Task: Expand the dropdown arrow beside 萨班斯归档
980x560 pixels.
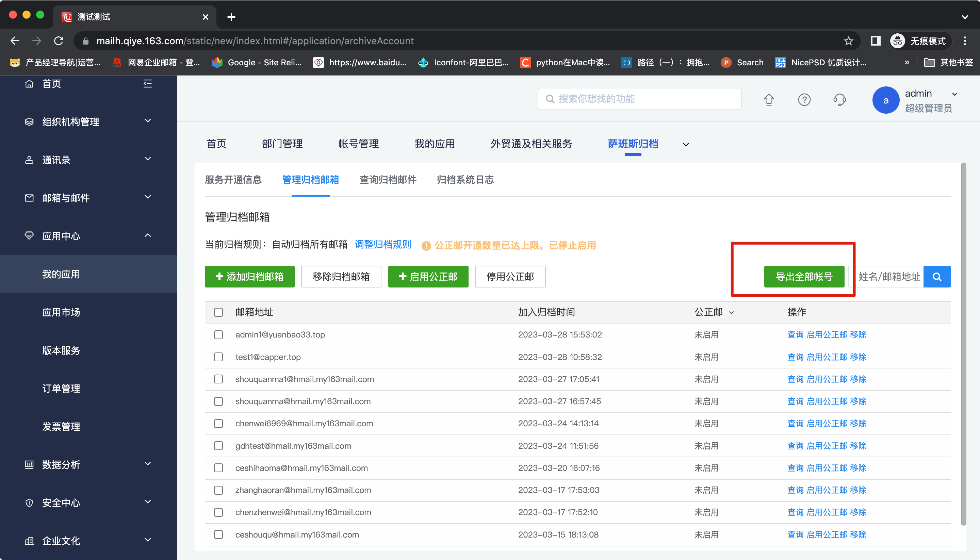Action: pos(685,145)
